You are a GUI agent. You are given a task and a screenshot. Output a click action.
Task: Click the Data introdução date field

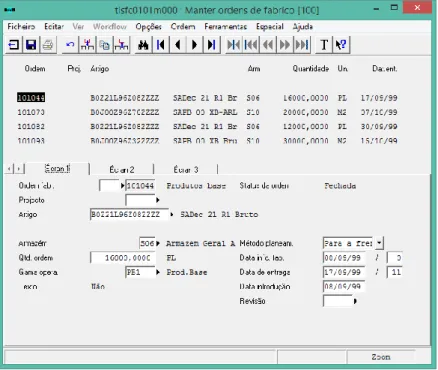(x=344, y=287)
